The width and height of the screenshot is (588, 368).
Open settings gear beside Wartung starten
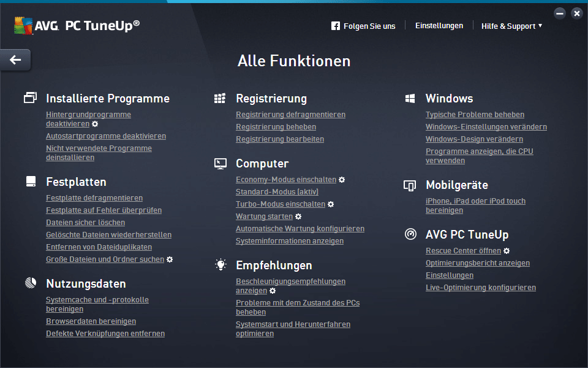[298, 217]
